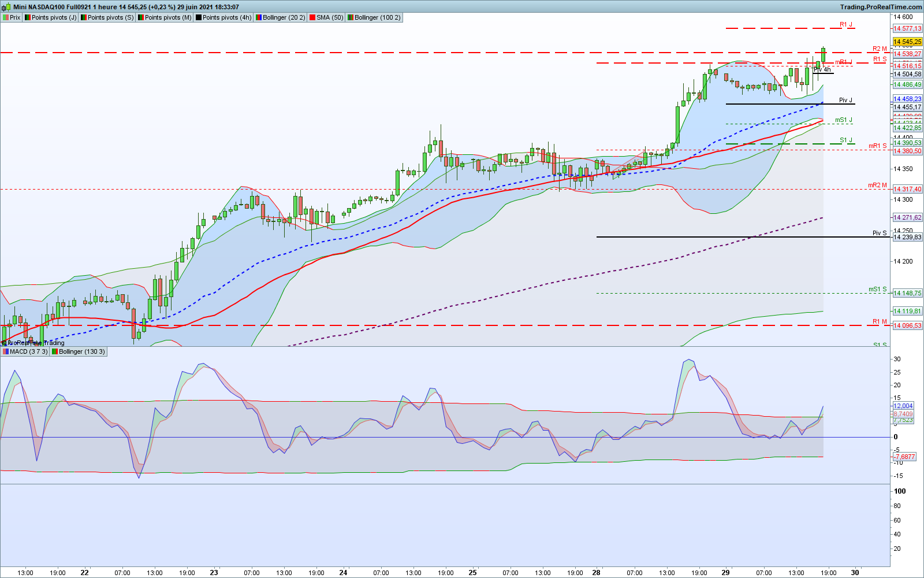Click the green price tag 14 119,81

908,311
